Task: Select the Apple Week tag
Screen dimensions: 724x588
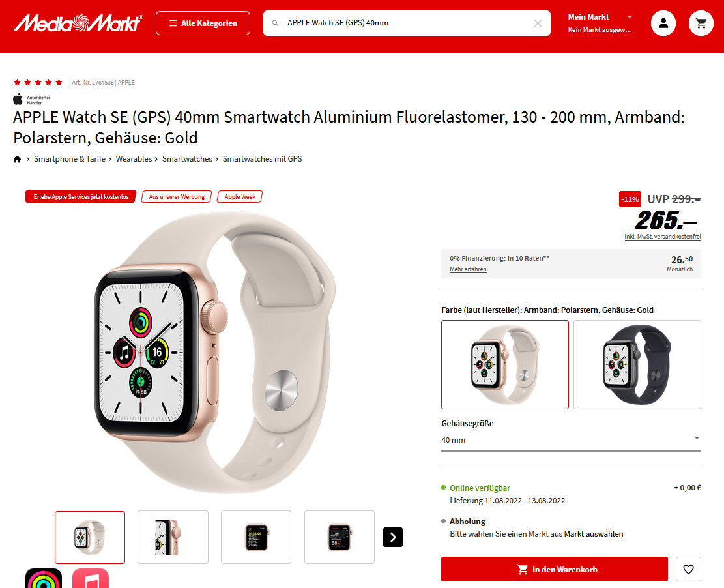Action: point(240,197)
